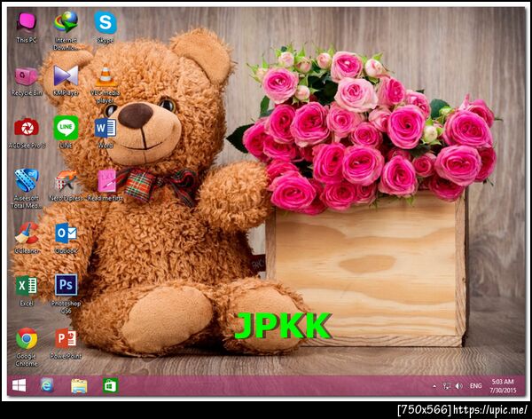This screenshot has height=419, width=532.
Task: Open the Windows Store taskbar icon
Action: click(111, 385)
